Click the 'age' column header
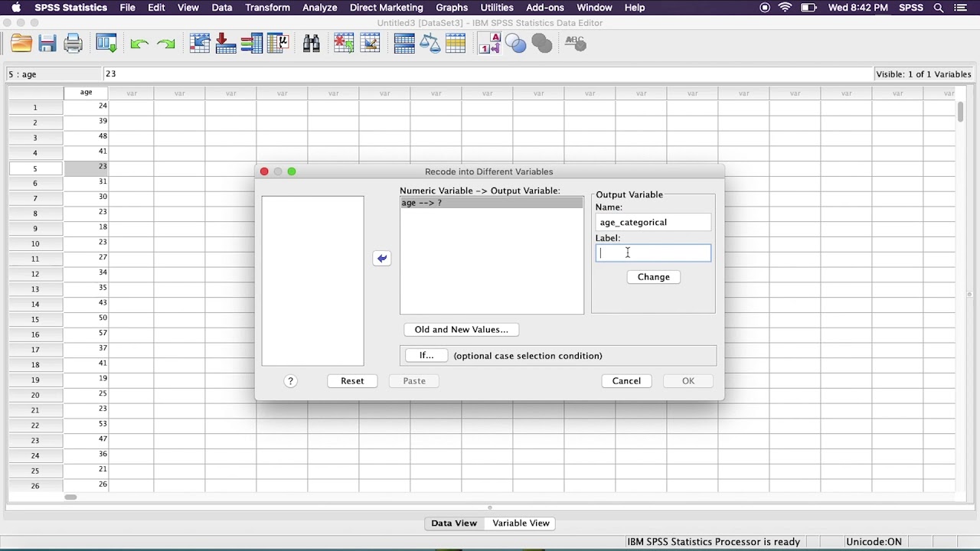This screenshot has width=980, height=551. point(86,93)
